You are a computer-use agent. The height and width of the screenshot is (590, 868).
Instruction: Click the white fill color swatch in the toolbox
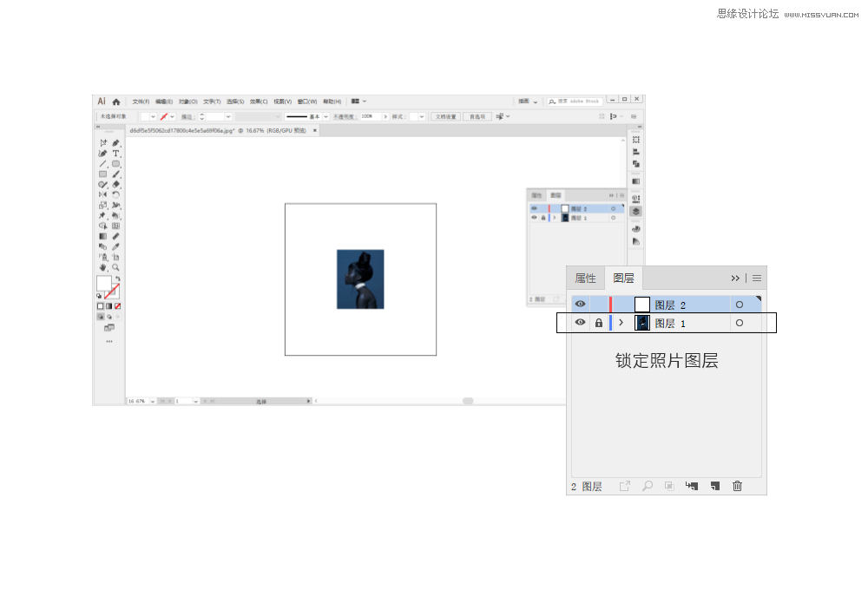click(103, 283)
